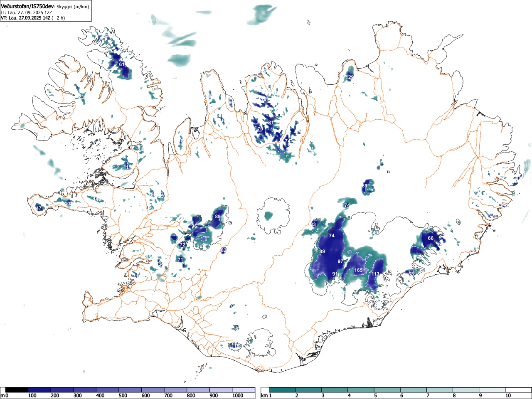
Task: Click the 'Skyggni (m/km)' label
Action: pyautogui.click(x=72, y=7)
